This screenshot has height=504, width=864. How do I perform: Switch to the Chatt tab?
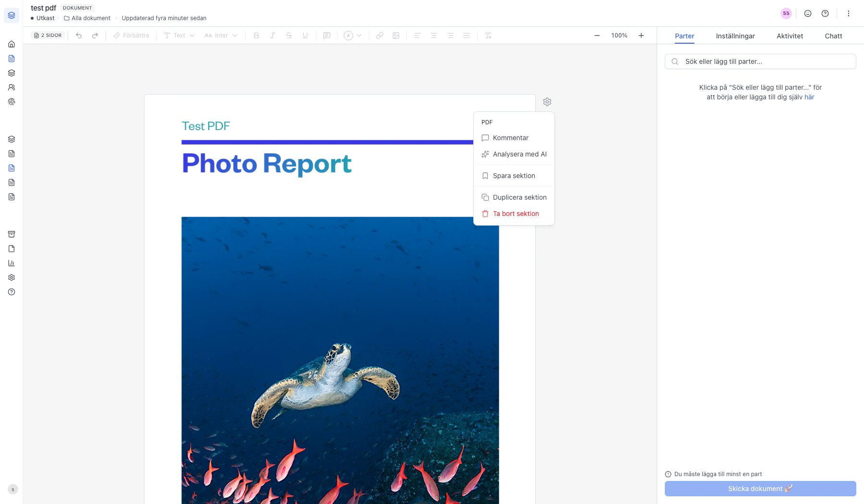834,36
